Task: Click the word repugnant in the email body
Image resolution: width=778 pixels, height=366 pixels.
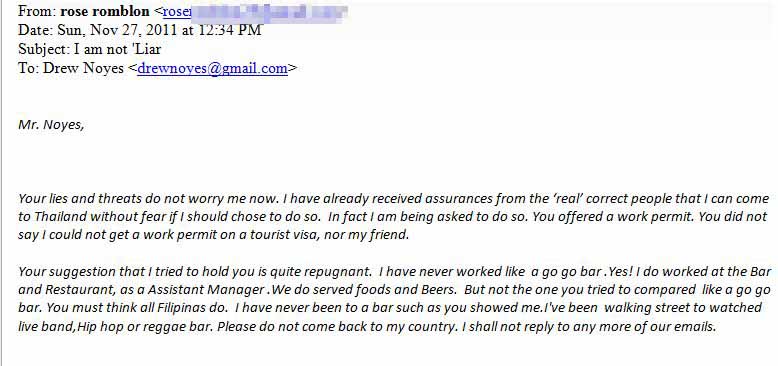Action: pos(337,271)
